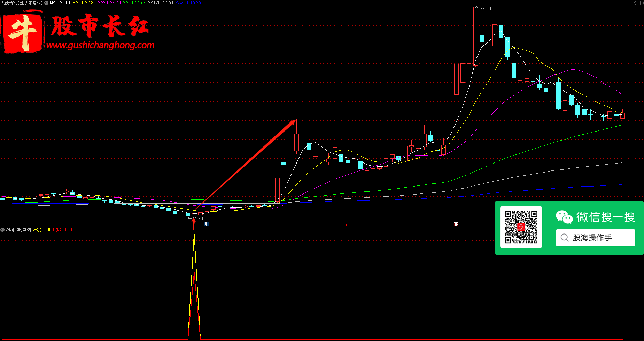Click the yellow 呀哦: 0.00 value

[42, 230]
